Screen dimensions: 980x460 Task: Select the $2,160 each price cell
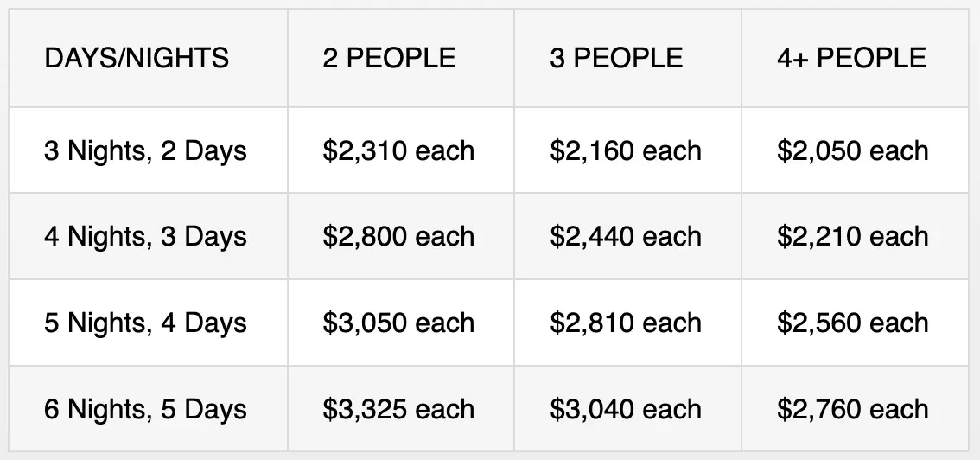coord(626,150)
